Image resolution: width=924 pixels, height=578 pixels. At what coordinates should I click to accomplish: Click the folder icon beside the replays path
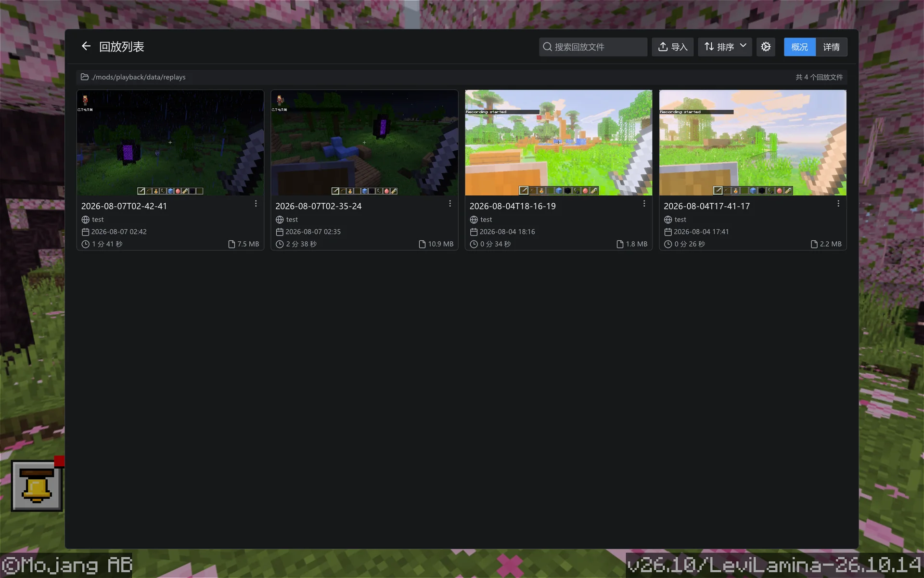coord(85,77)
